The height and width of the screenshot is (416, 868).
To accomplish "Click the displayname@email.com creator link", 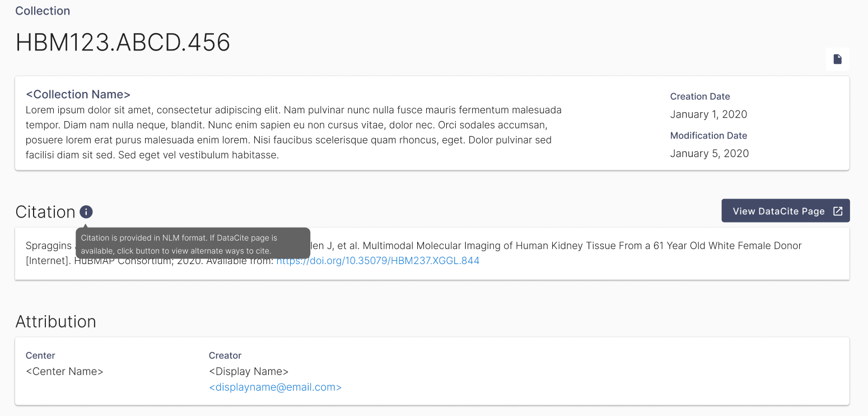I will [275, 387].
